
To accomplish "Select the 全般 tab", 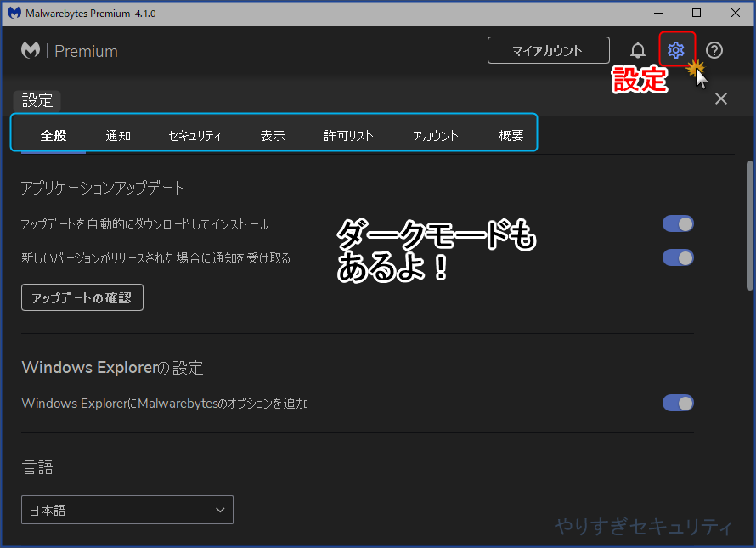I will [54, 136].
